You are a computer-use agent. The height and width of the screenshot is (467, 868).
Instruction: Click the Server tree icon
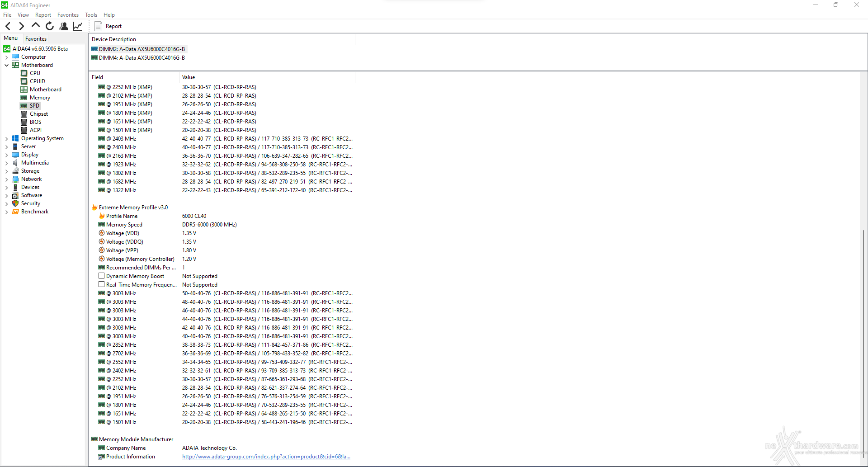pos(15,146)
